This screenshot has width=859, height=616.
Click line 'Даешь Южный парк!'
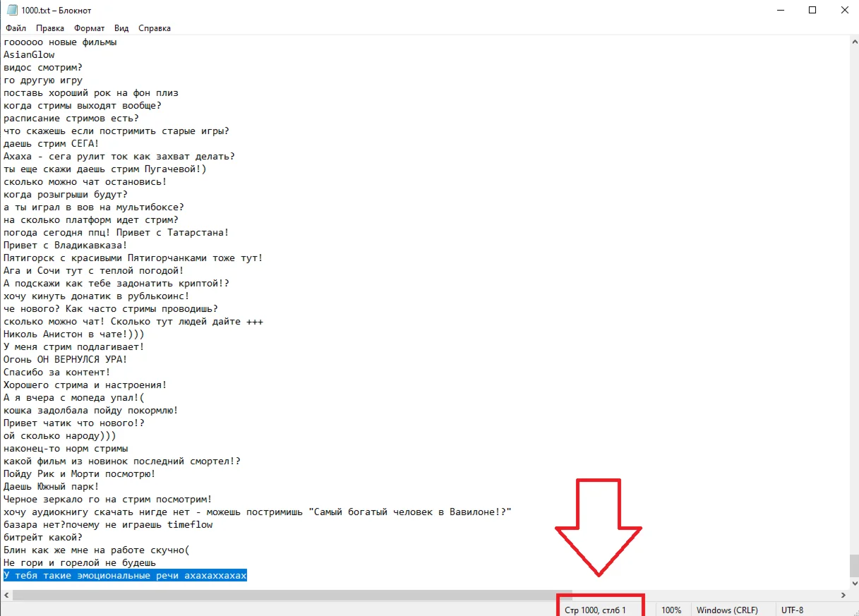[52, 486]
